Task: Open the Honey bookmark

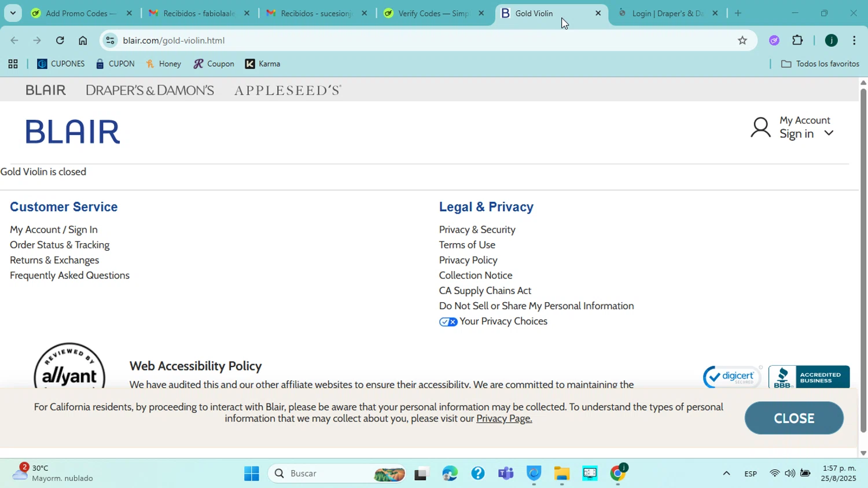Action: click(164, 64)
